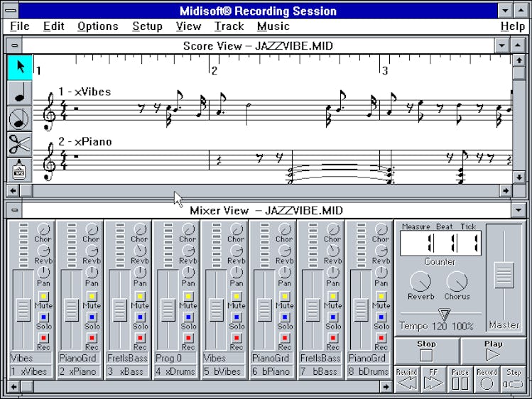Viewport: 532px width, 399px height.
Task: Select the quarter note insert tool
Action: (x=20, y=93)
